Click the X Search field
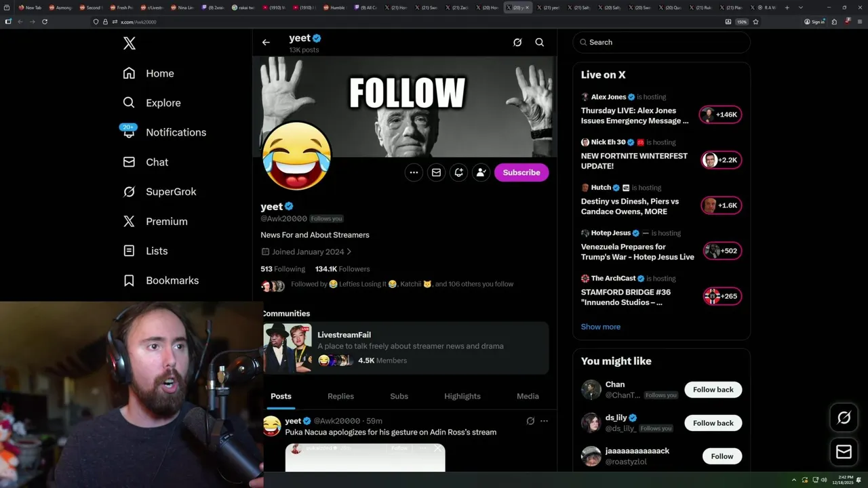Viewport: 868px width, 488px height. pos(661,42)
